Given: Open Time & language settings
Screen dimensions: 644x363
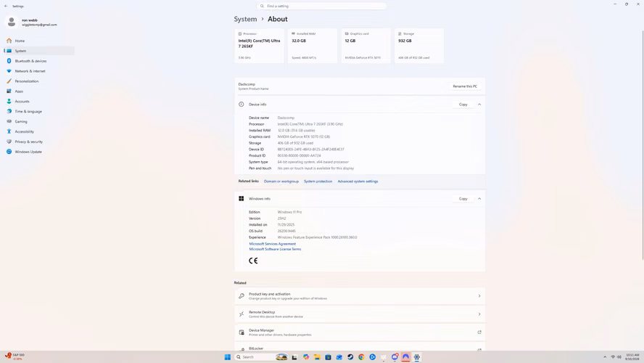Looking at the screenshot, I should (x=39, y=111).
